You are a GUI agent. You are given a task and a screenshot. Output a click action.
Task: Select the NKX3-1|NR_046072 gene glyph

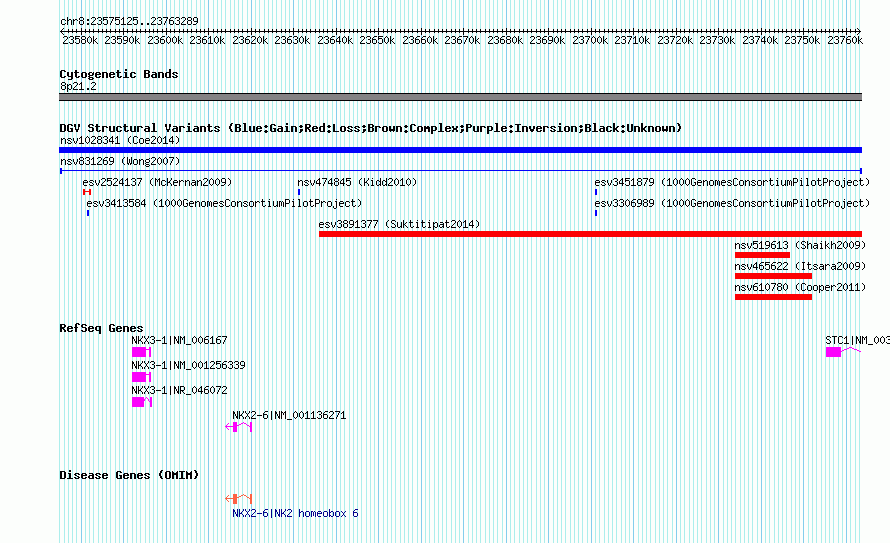click(142, 402)
